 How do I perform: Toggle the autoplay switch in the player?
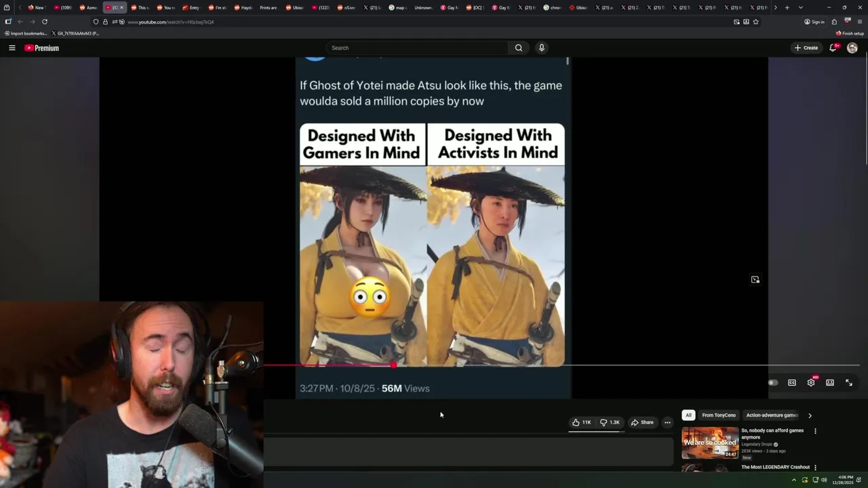point(773,383)
